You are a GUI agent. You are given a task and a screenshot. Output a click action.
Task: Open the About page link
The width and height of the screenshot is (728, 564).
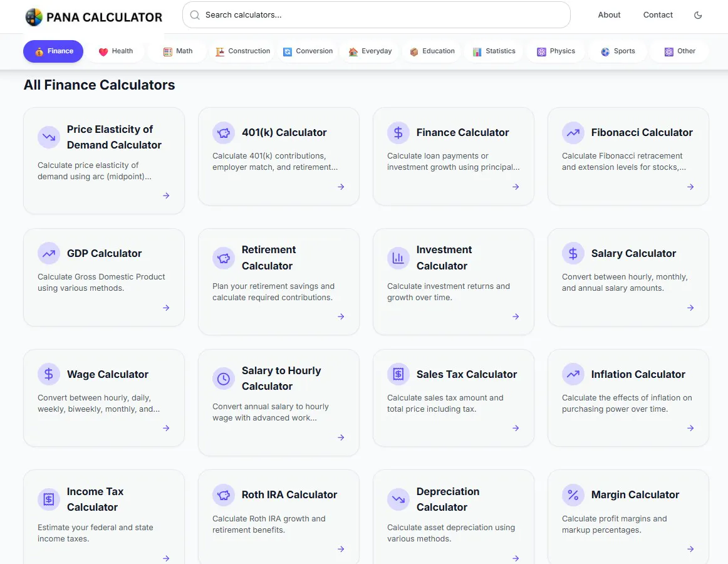coord(609,15)
